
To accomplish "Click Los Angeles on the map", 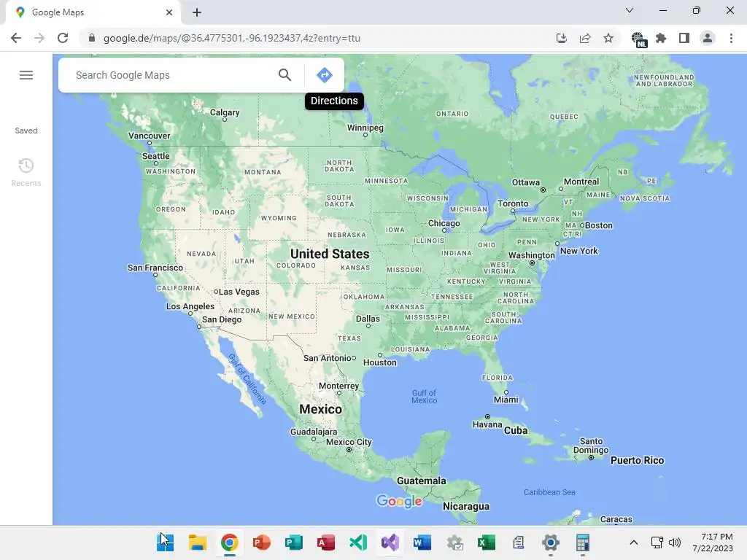I will click(190, 306).
